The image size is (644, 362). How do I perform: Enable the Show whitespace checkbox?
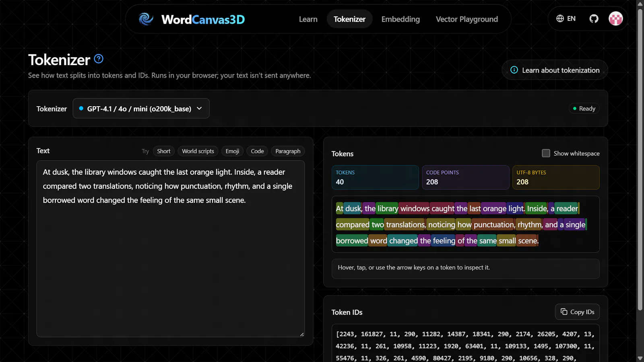tap(546, 153)
